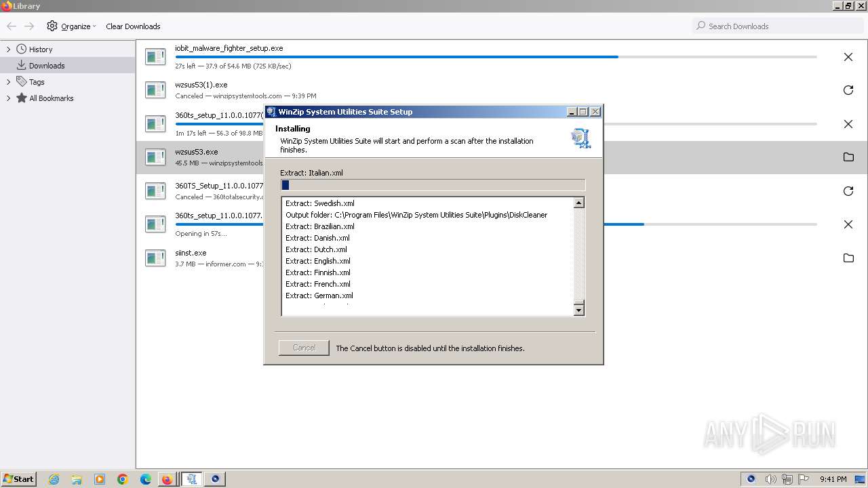This screenshot has width=868, height=488.
Task: Select the 'Output folder' log line
Action: (x=416, y=215)
